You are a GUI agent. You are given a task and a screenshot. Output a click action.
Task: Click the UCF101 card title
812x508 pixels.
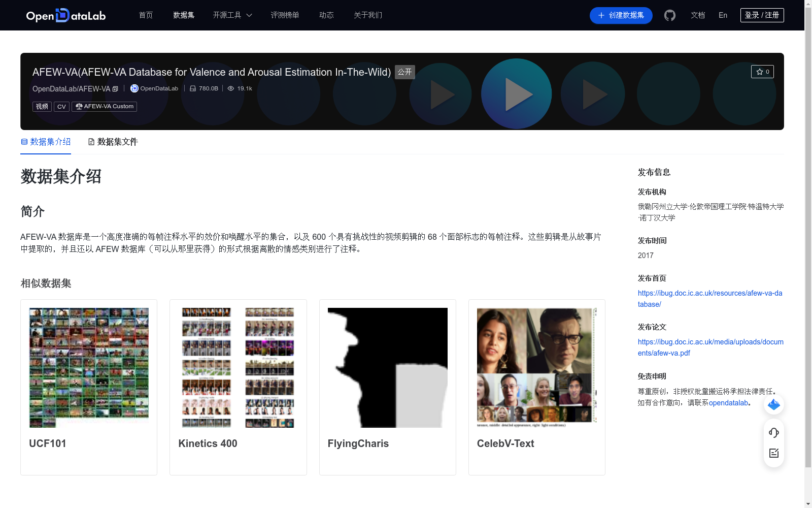point(48,443)
